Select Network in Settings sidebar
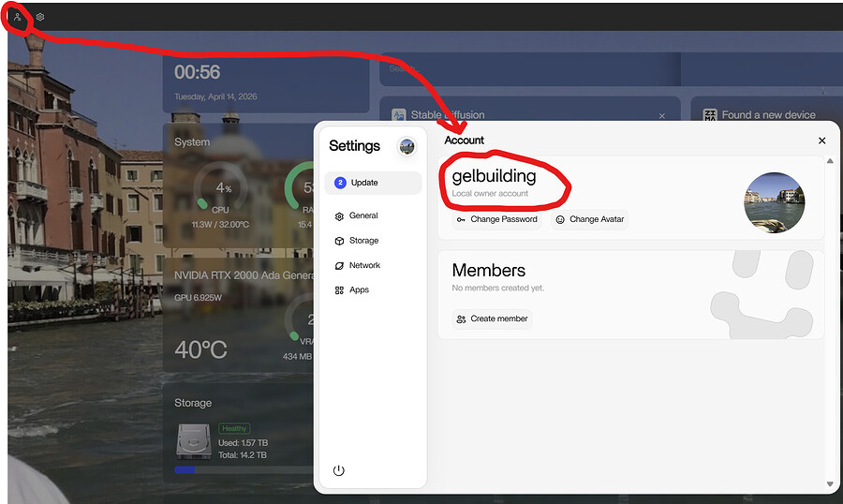The image size is (843, 504). click(363, 265)
